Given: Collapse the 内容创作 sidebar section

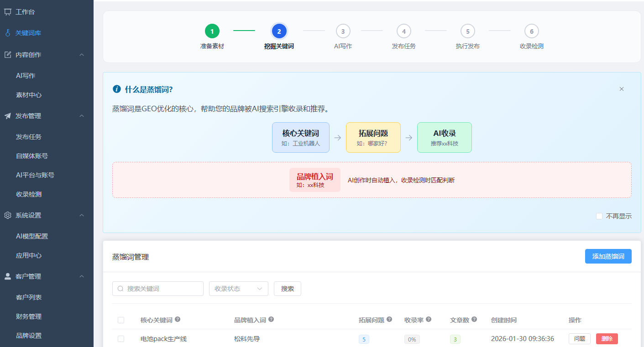Looking at the screenshot, I should [81, 54].
